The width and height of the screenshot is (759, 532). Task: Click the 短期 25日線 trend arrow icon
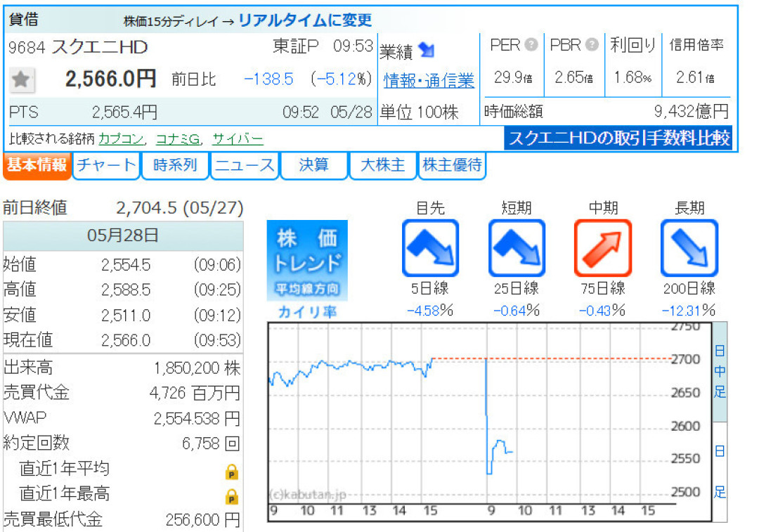click(x=517, y=248)
